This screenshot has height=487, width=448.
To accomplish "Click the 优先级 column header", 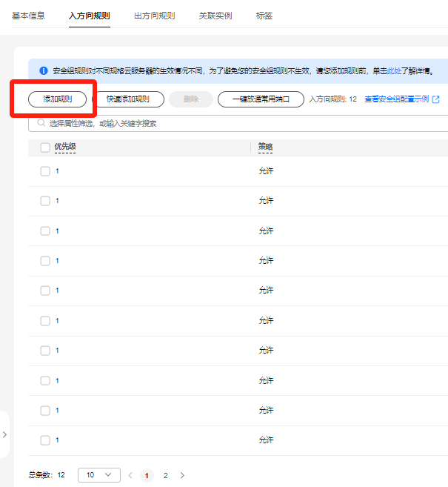I will coord(65,146).
